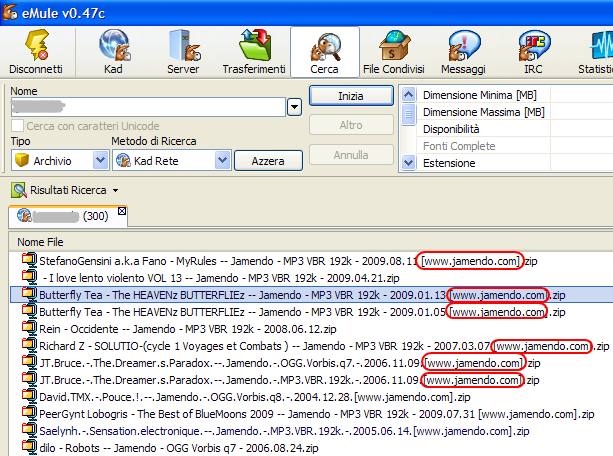Image resolution: width=613 pixels, height=456 pixels.
Task: Click the Nome search text field
Action: tap(149, 107)
